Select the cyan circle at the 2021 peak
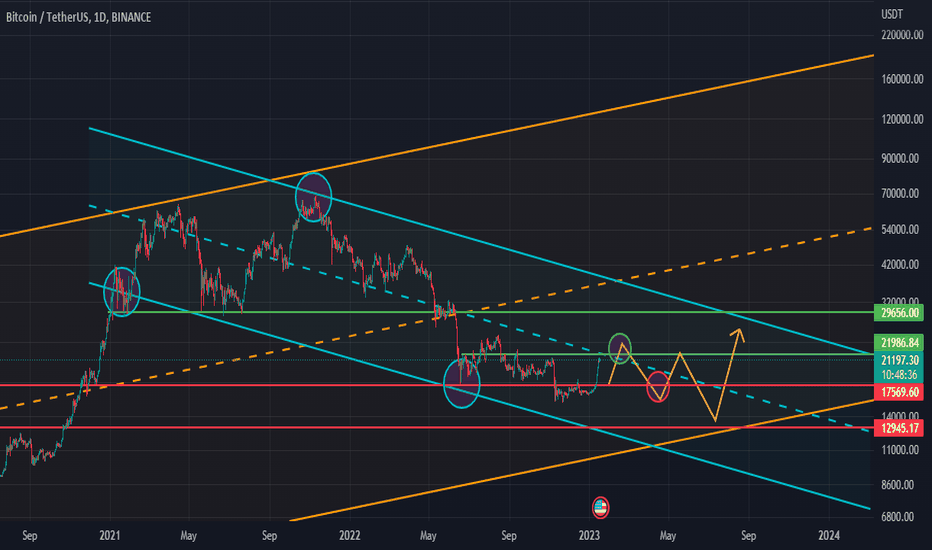The height and width of the screenshot is (550, 932). (313, 197)
